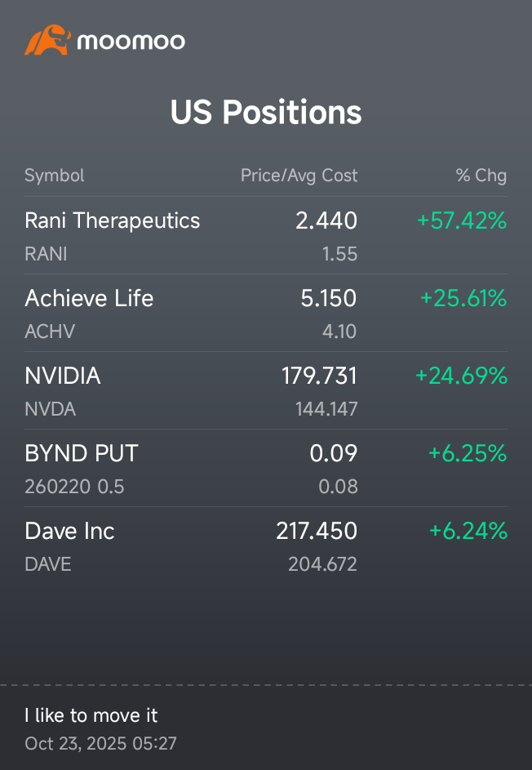The height and width of the screenshot is (770, 532).
Task: Click Achieve Life's +25.61% change
Action: tap(463, 298)
